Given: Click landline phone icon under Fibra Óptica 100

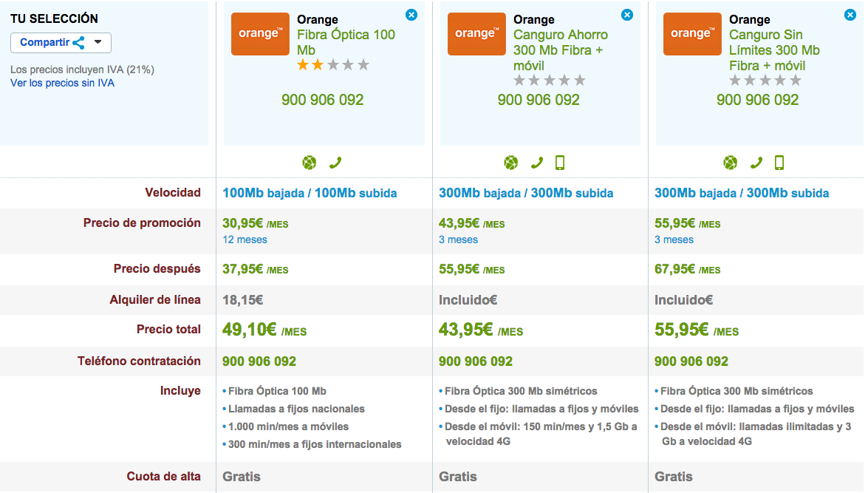Looking at the screenshot, I should pos(335,163).
